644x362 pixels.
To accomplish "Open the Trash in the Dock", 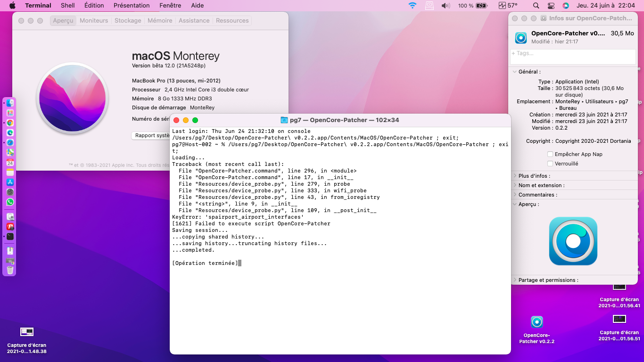I will point(10,270).
